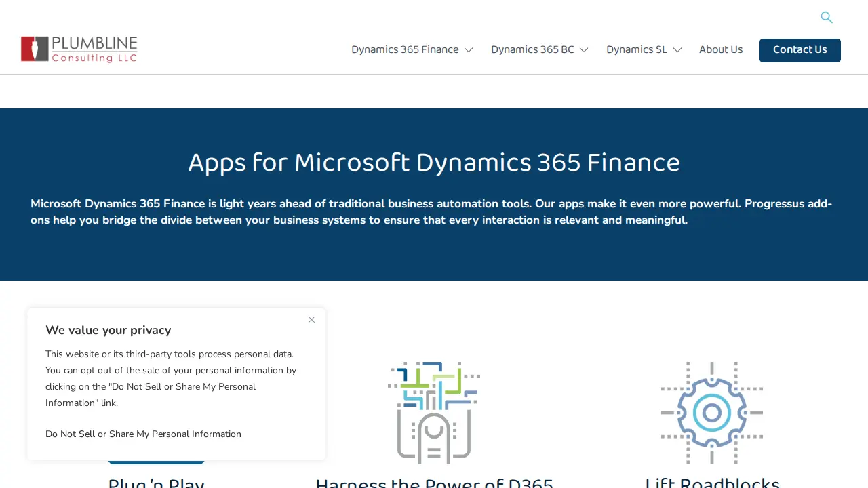Click the Contact Us button
The image size is (868, 488).
(x=800, y=50)
